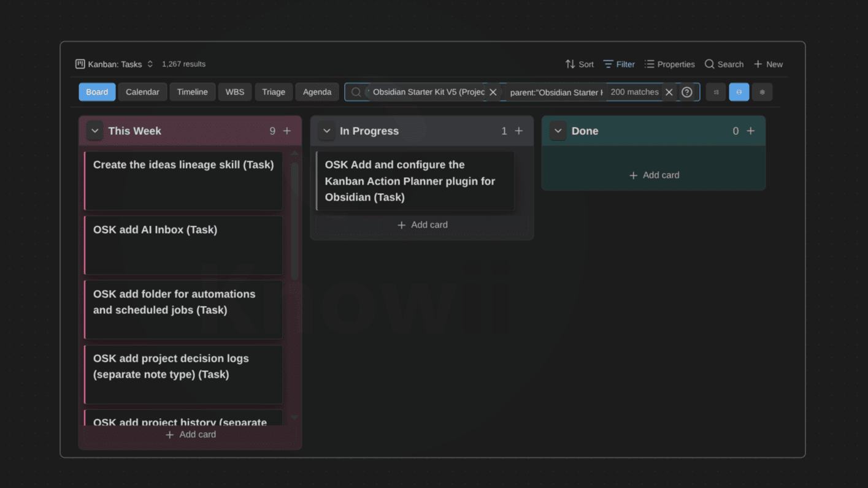The height and width of the screenshot is (488, 868).
Task: Collapse the Done column
Action: coord(558,131)
